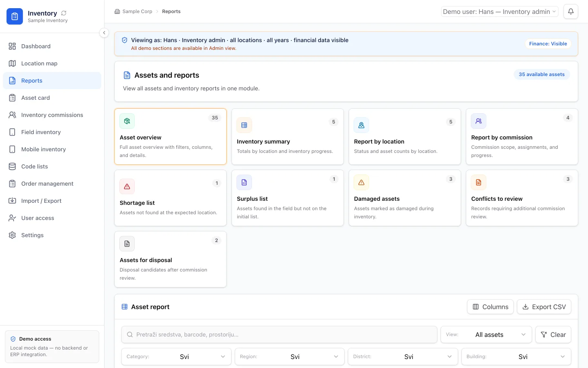The width and height of the screenshot is (588, 368).
Task: Click the Import / Export icon
Action: click(12, 201)
